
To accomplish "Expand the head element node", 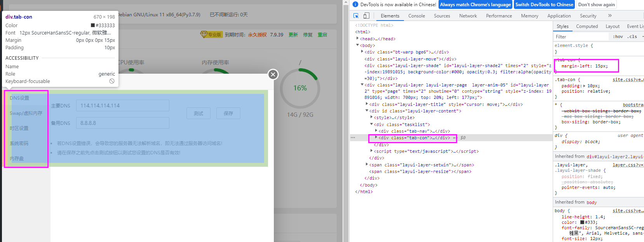I will point(358,38).
